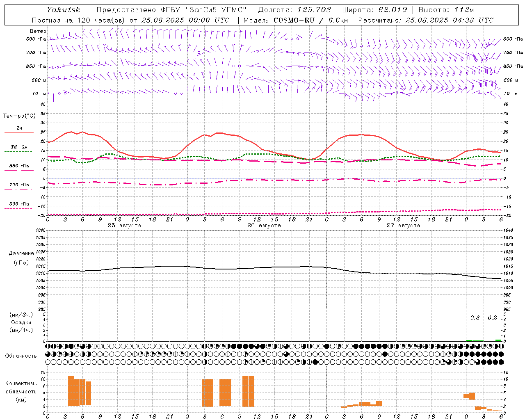
Task: Click the Ветер section label
Action: click(38, 31)
